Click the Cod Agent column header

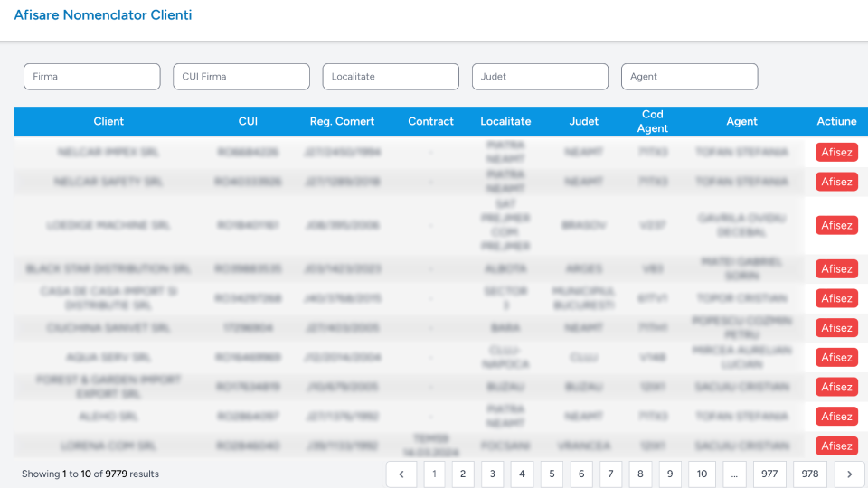pos(653,121)
